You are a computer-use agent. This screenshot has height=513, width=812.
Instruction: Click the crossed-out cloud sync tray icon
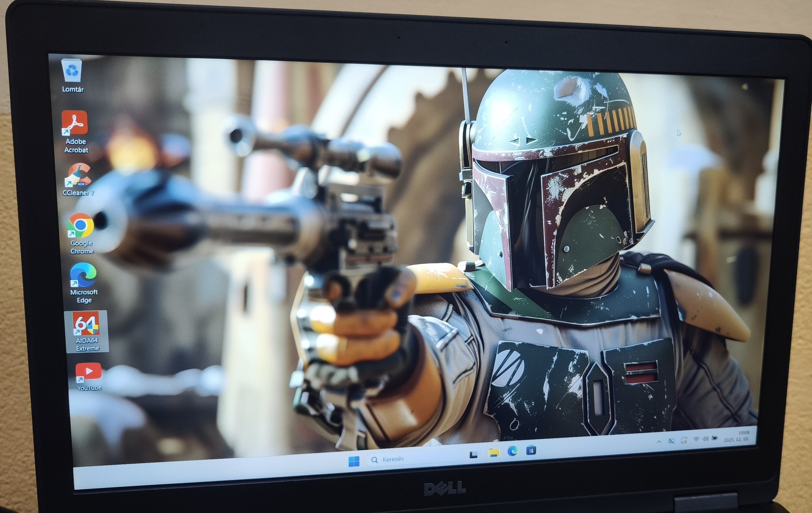[671, 441]
